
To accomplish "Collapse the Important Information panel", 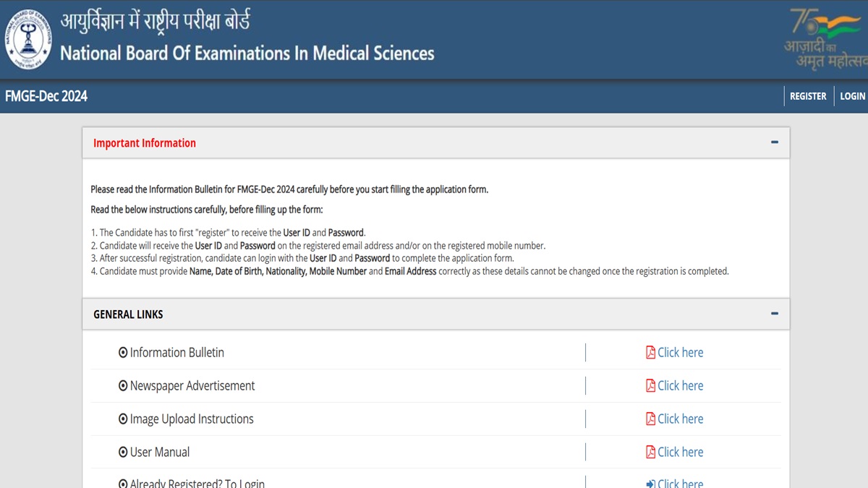I will click(x=775, y=142).
